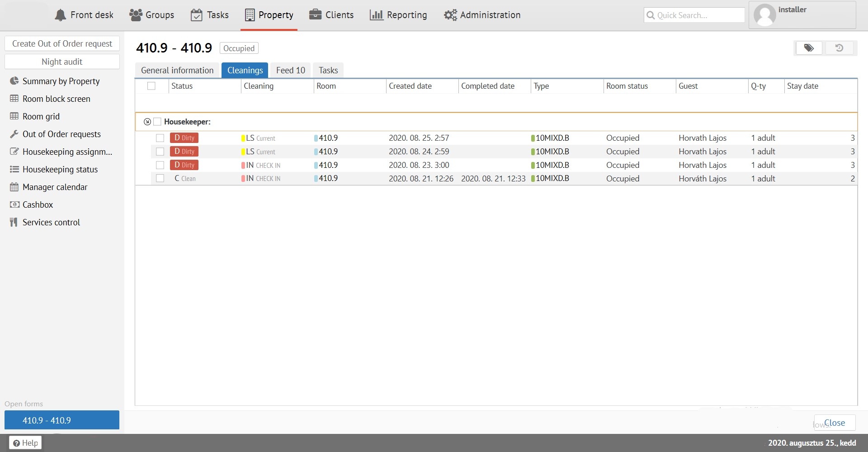Screen dimensions: 868x452
Task: Sort by Stay date column header
Action: [802, 86]
